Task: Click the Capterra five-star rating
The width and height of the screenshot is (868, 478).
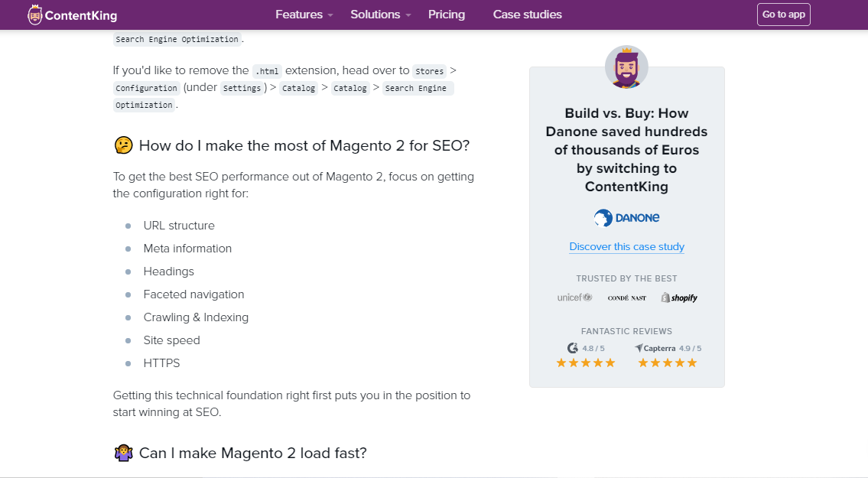Action: point(668,363)
